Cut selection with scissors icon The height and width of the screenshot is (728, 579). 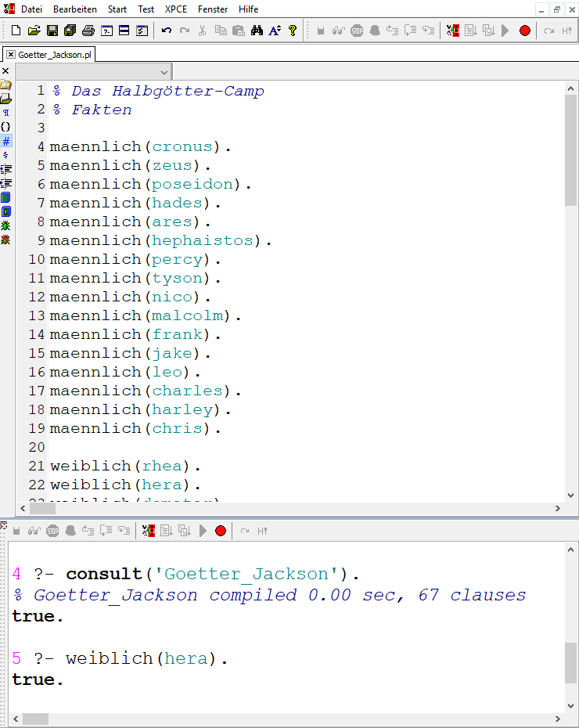[x=202, y=31]
